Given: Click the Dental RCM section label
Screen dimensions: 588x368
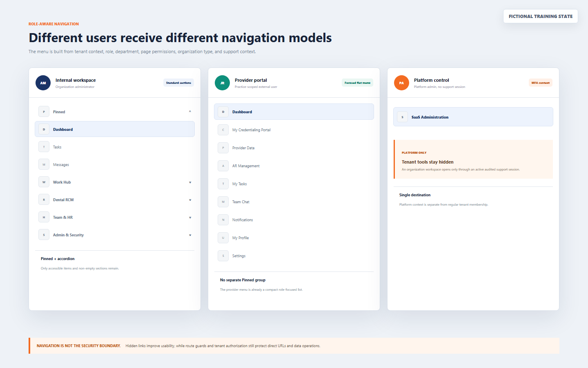Looking at the screenshot, I should [63, 200].
